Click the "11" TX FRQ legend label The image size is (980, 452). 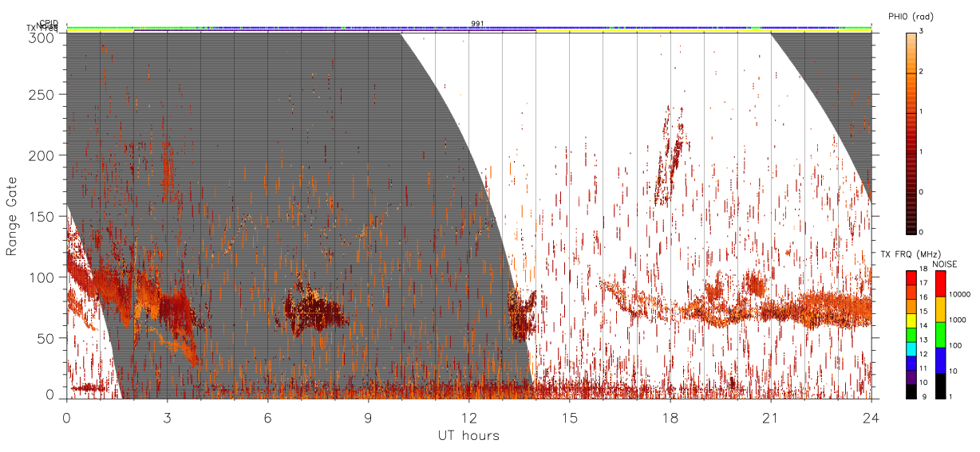tap(923, 368)
